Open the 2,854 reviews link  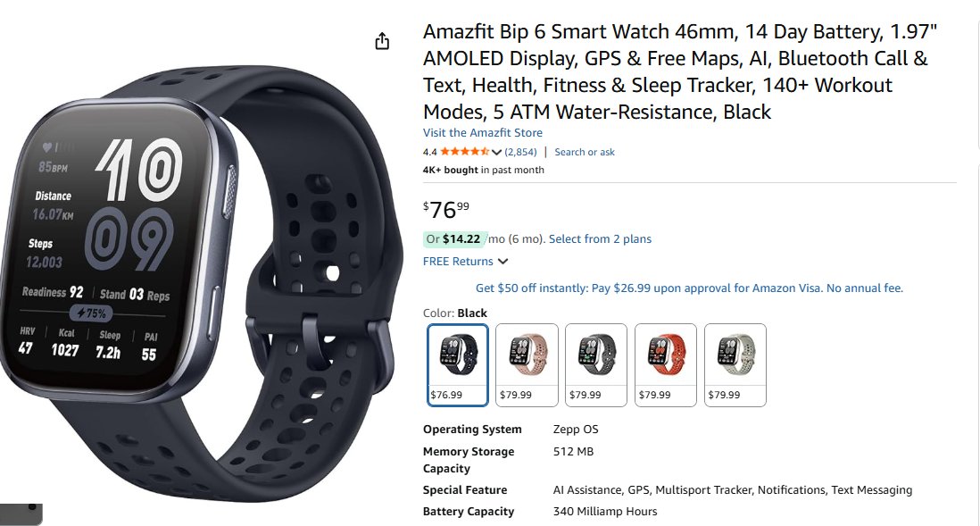click(520, 152)
